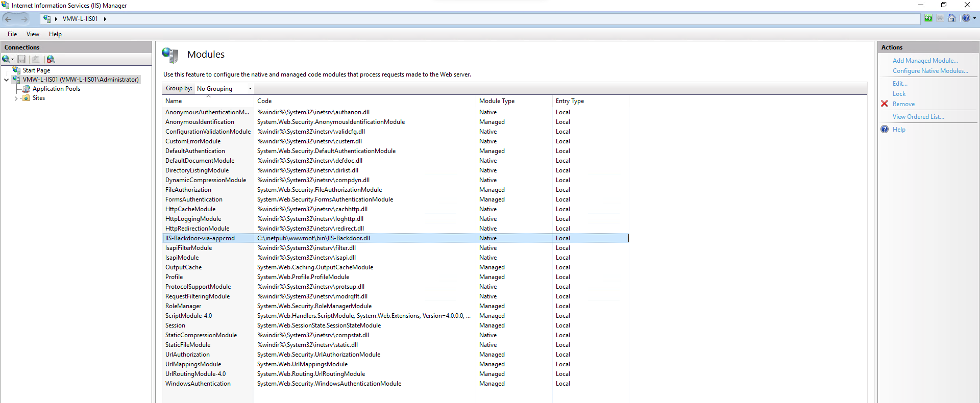Select the AnonymousAuthenticationM... module row

click(396, 112)
